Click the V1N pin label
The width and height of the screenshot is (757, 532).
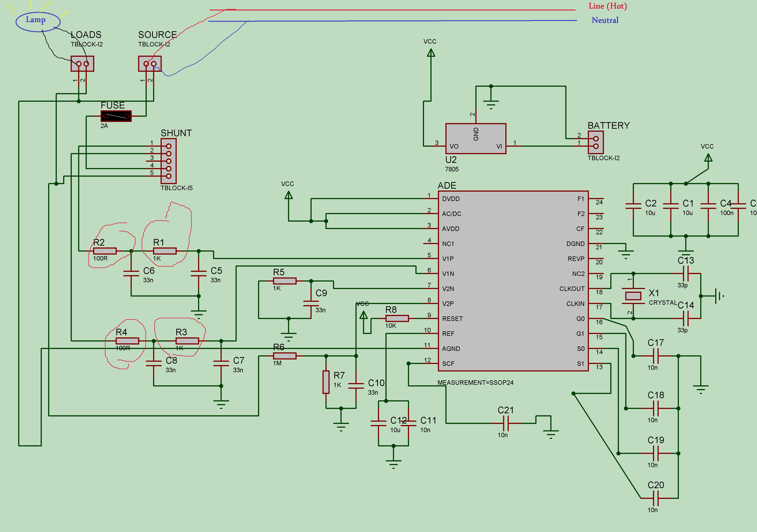(448, 273)
